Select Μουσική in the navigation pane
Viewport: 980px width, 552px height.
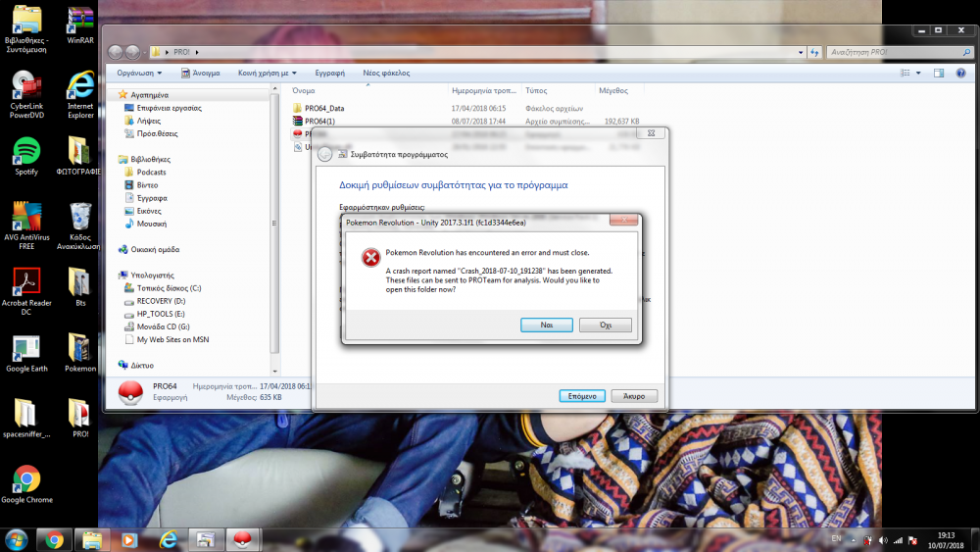[x=151, y=224]
